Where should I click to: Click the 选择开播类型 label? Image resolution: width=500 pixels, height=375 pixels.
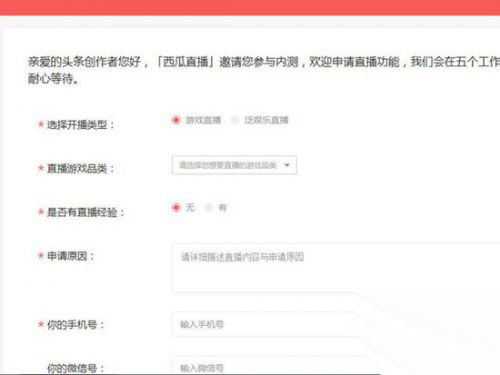(80, 125)
